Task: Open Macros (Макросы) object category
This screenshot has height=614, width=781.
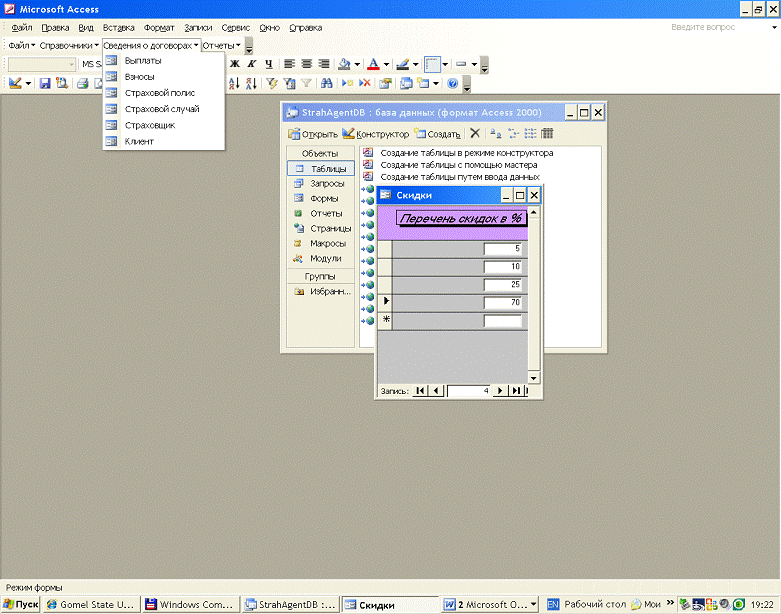Action: tap(327, 243)
